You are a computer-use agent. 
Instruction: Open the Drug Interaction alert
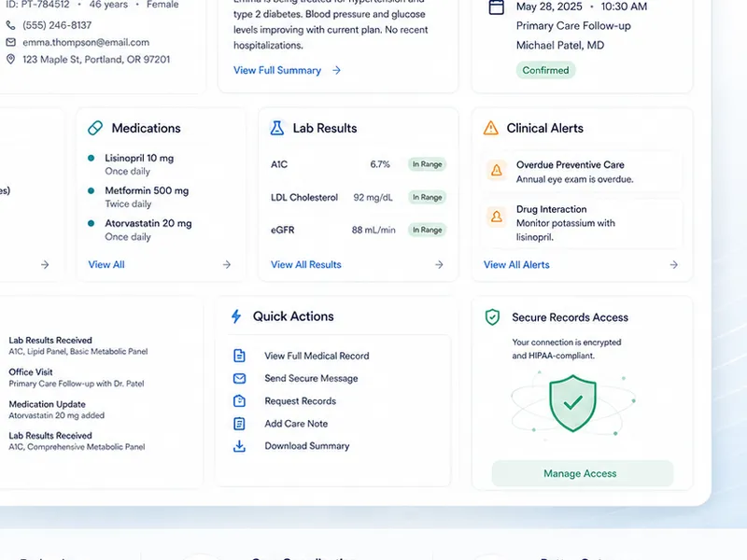coord(582,223)
